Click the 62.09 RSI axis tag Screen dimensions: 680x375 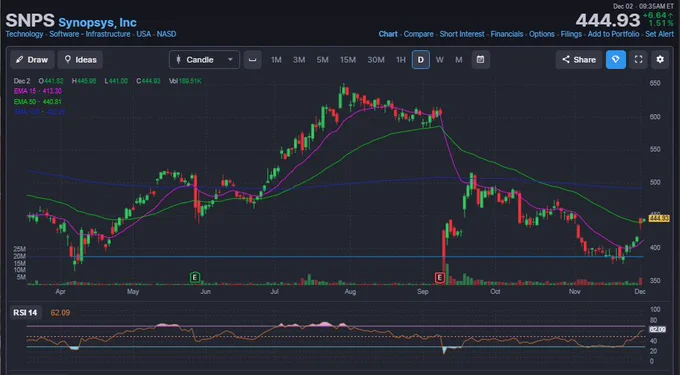pos(657,329)
